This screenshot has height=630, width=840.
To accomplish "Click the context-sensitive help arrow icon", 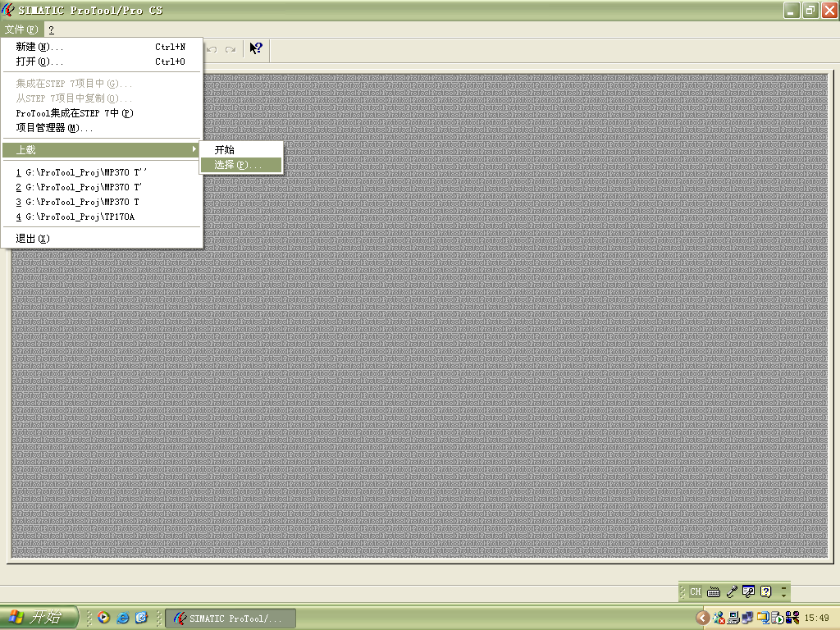I will pos(256,48).
